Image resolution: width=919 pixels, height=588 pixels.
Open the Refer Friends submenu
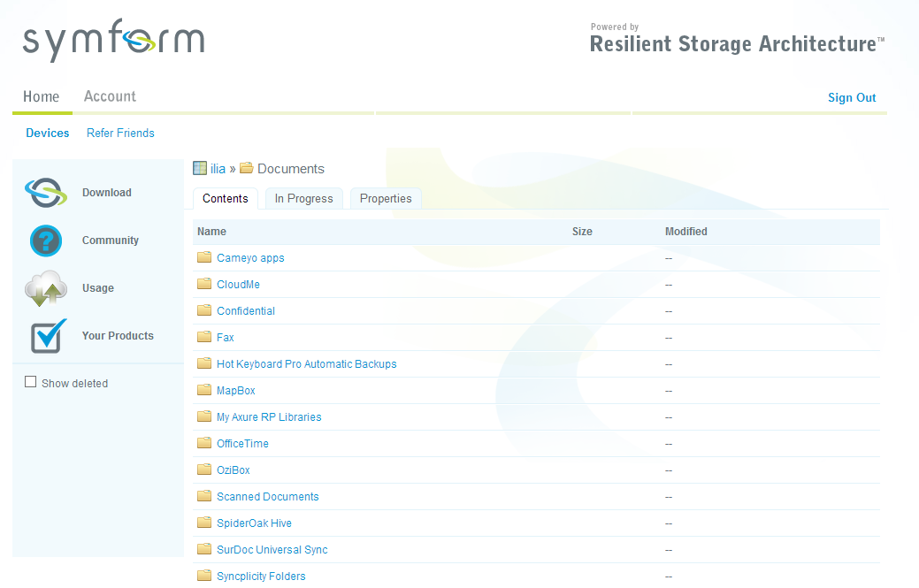(x=121, y=133)
